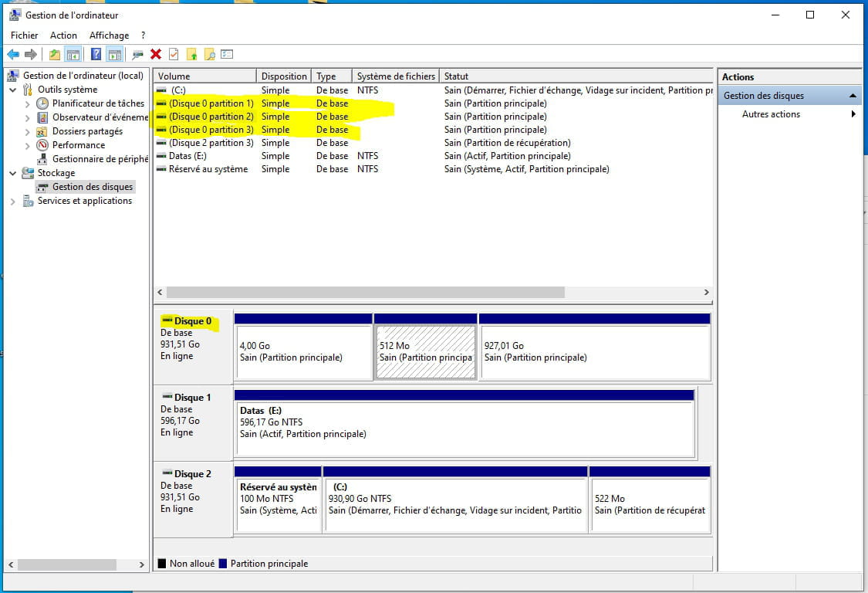Select Gestionnaire de périphériques in the tree
This screenshot has height=593, width=868.
click(99, 159)
